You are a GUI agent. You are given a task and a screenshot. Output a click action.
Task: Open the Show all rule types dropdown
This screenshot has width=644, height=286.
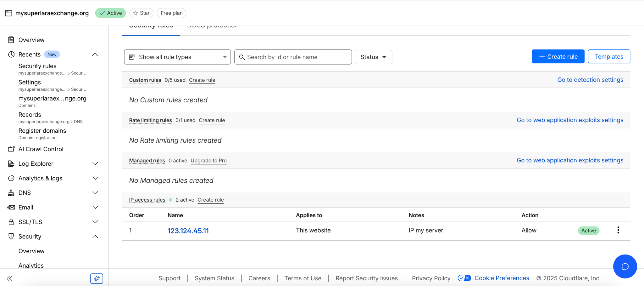click(x=177, y=57)
